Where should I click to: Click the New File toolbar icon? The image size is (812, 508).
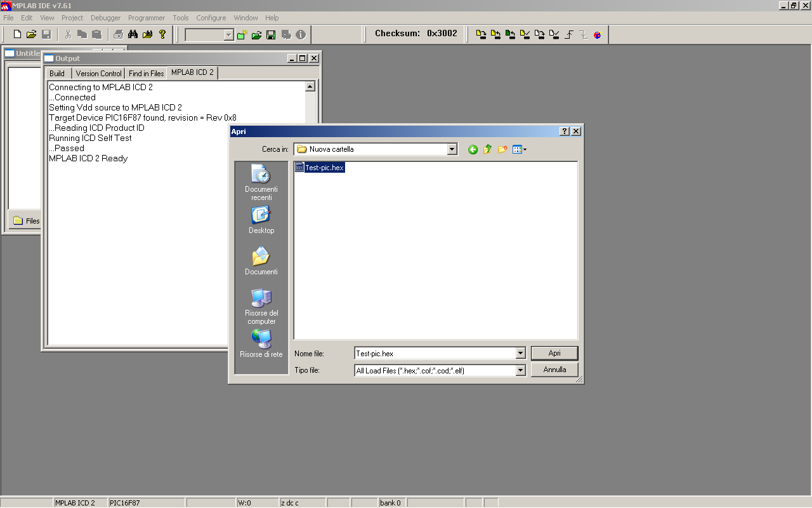17,34
